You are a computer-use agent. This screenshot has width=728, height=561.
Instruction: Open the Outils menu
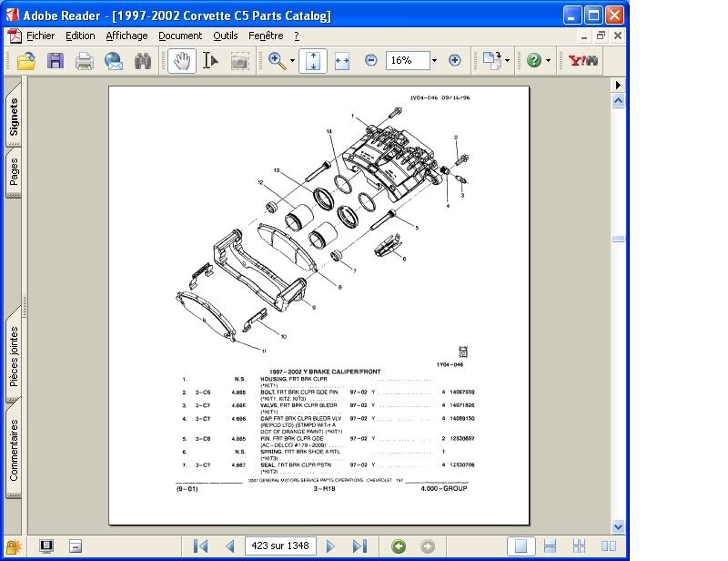click(225, 36)
